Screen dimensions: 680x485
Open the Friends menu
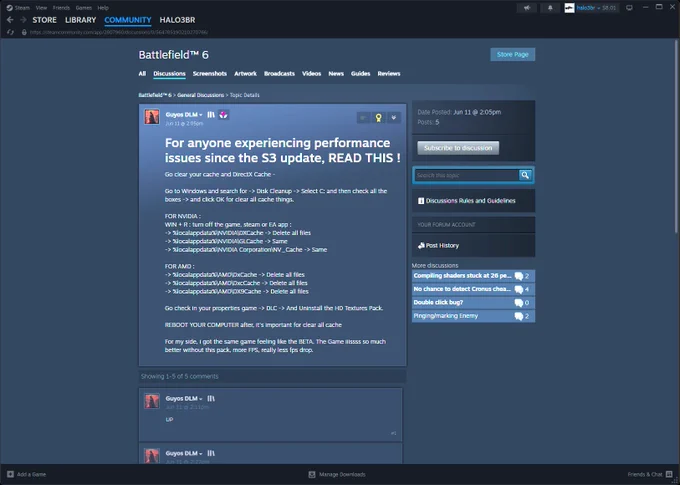point(61,8)
